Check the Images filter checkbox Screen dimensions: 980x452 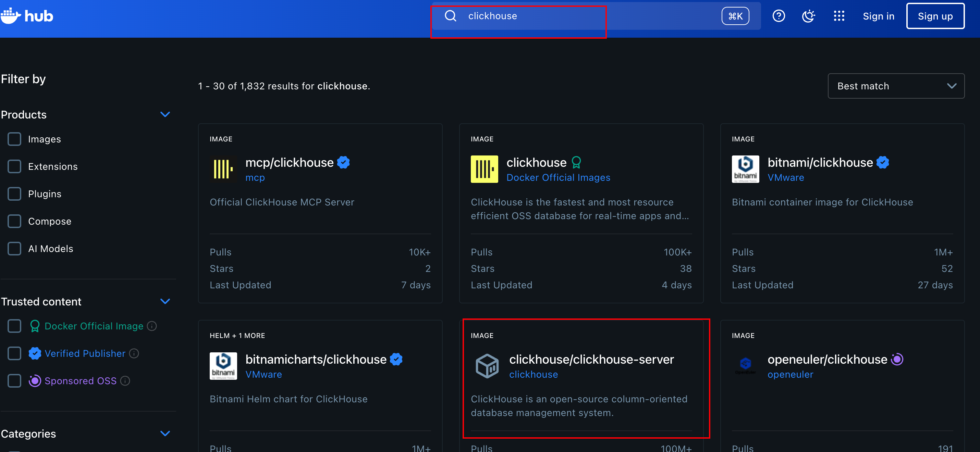click(14, 139)
